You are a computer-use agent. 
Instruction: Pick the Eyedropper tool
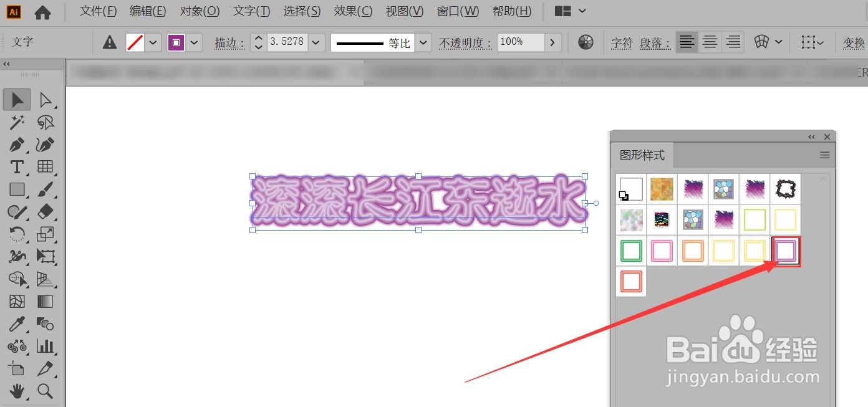click(x=17, y=323)
